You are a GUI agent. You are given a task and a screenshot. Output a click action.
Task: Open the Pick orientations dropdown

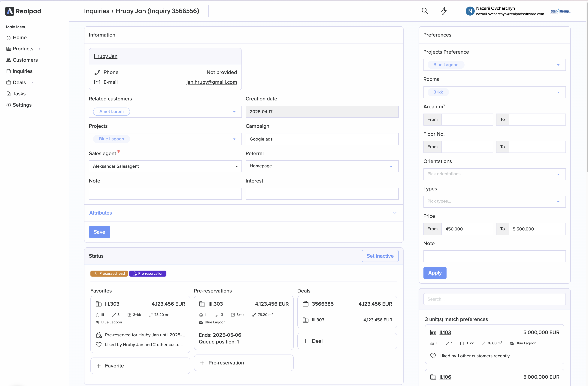494,174
